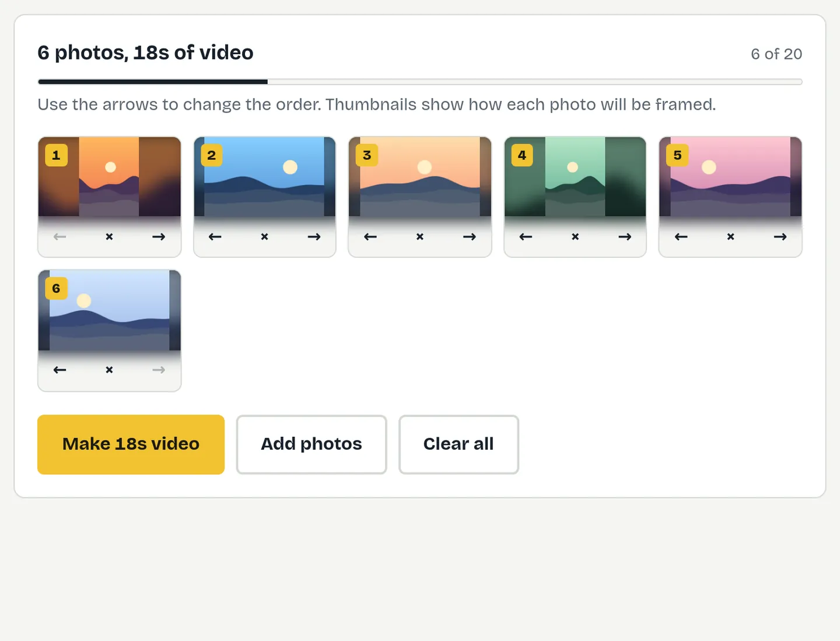This screenshot has width=840, height=641.
Task: Move photo 2 left in the order
Action: 215,237
